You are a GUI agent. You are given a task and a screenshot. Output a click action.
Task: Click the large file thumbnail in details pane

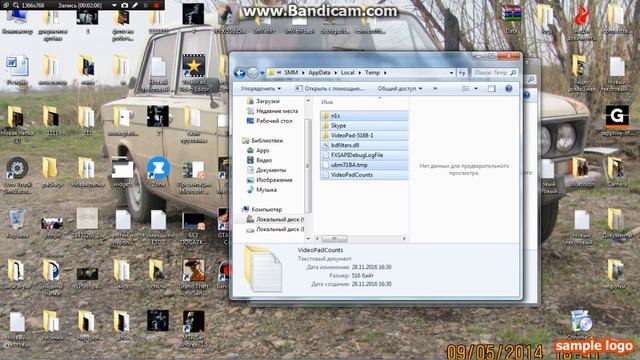[263, 268]
